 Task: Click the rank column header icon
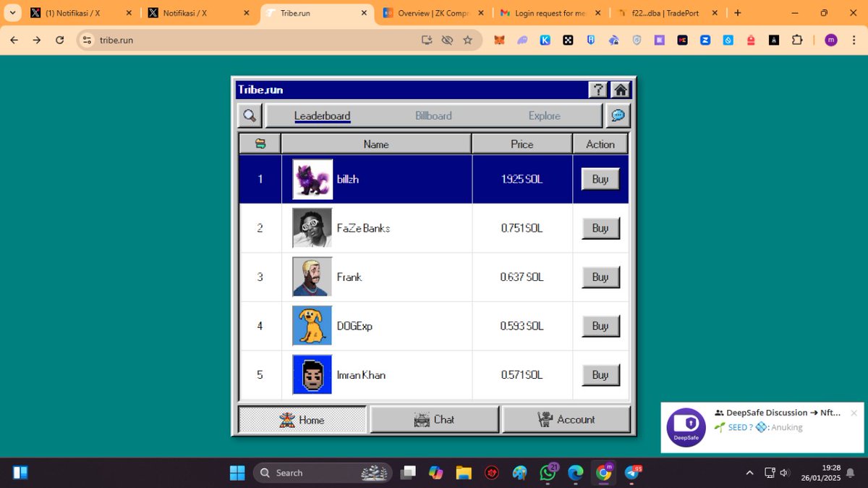(x=260, y=143)
